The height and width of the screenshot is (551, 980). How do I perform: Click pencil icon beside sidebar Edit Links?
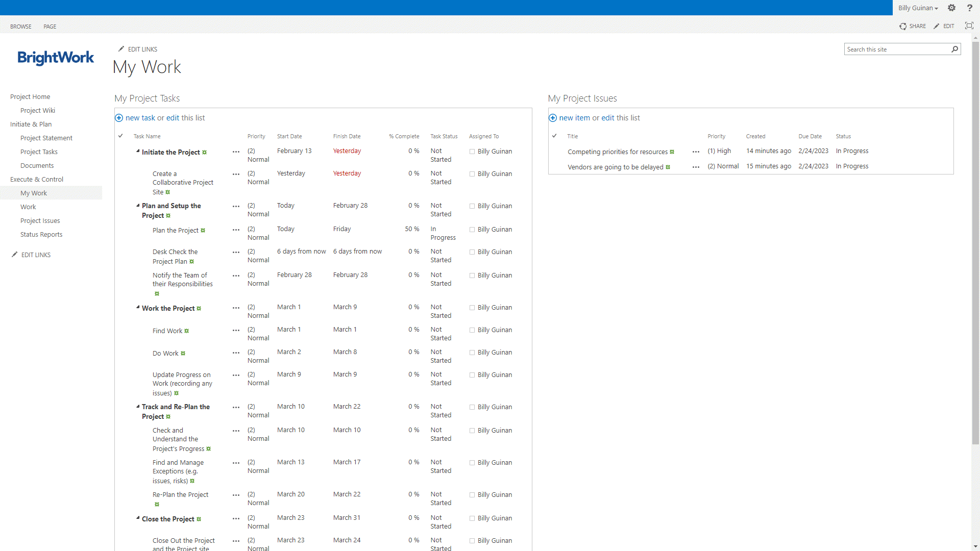[x=14, y=255]
